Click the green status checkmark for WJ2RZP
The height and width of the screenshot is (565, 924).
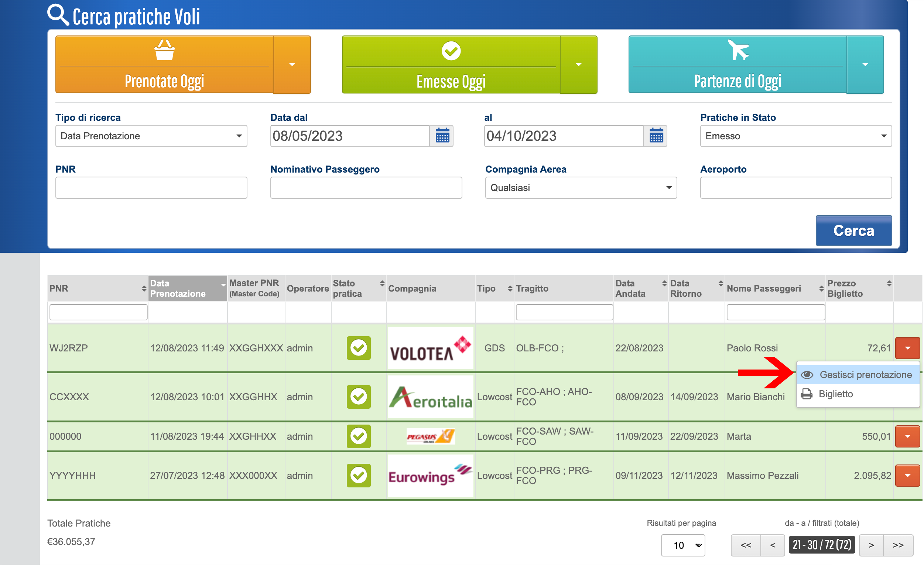click(x=359, y=348)
